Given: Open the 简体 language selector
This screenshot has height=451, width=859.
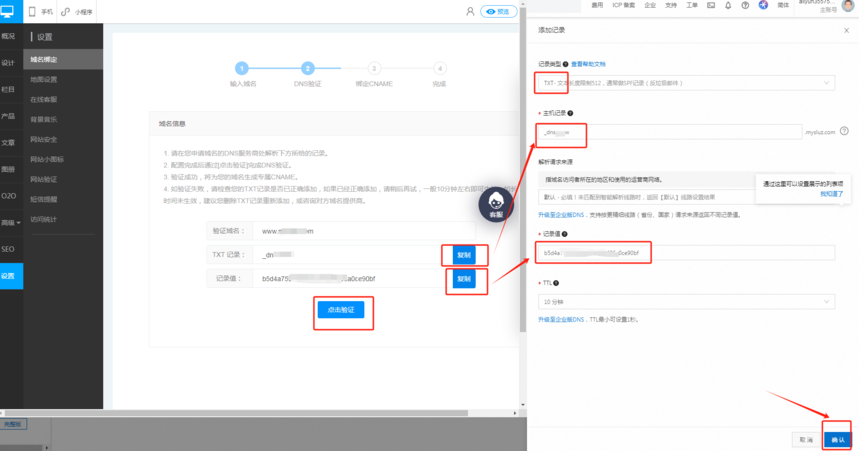Looking at the screenshot, I should pyautogui.click(x=783, y=5).
